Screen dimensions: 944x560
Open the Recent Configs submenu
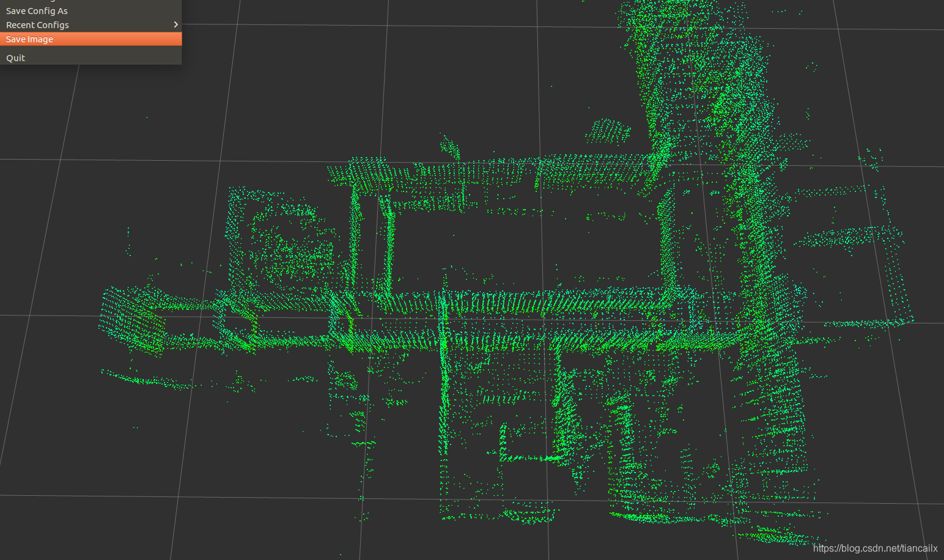[x=90, y=25]
